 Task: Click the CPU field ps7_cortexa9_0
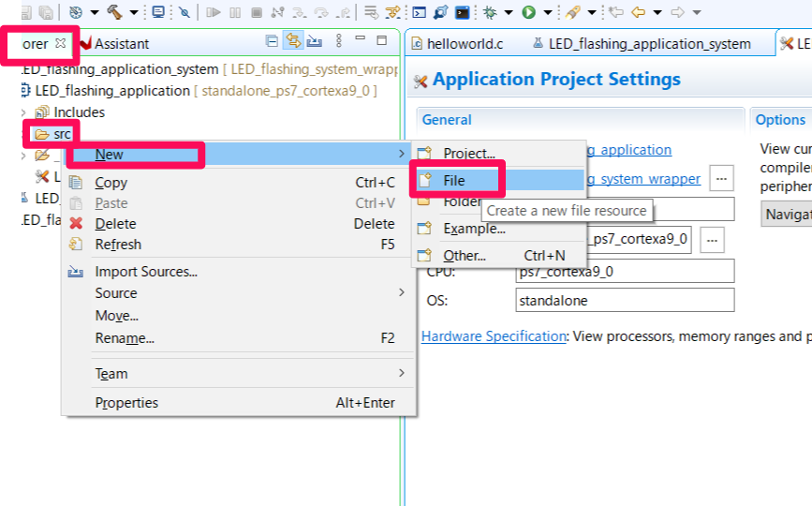pos(625,272)
